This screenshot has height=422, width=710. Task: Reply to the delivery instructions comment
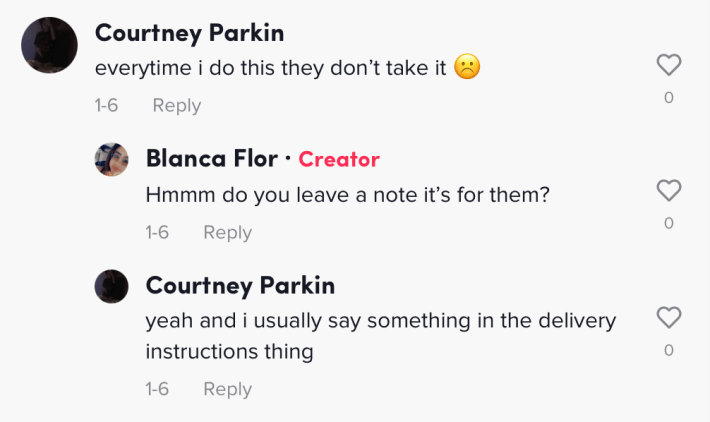tap(227, 389)
